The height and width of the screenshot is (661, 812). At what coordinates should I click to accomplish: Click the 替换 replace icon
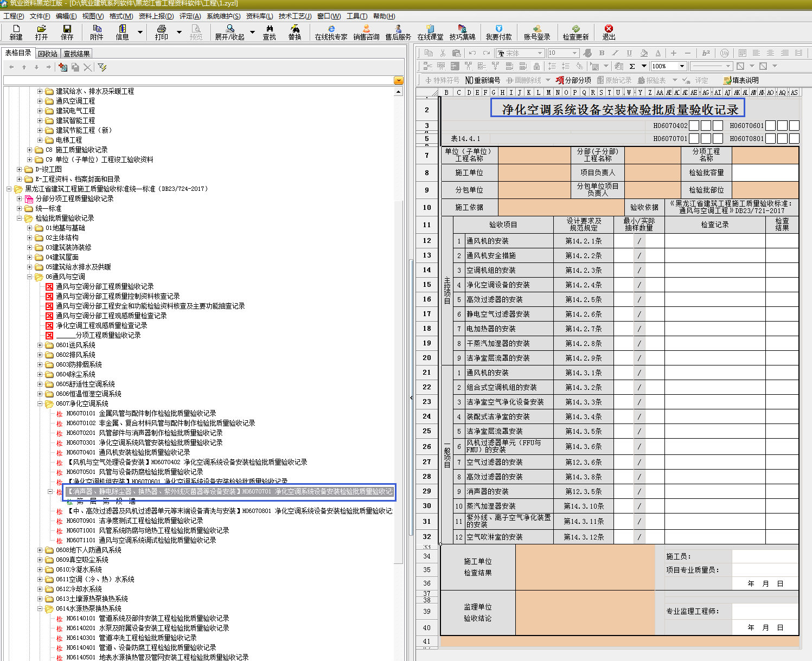point(295,32)
